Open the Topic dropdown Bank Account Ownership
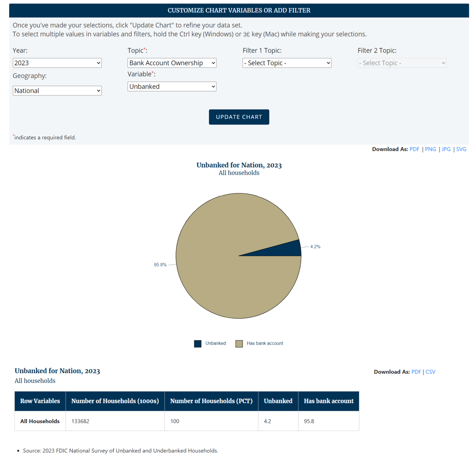476x467 pixels. (172, 63)
